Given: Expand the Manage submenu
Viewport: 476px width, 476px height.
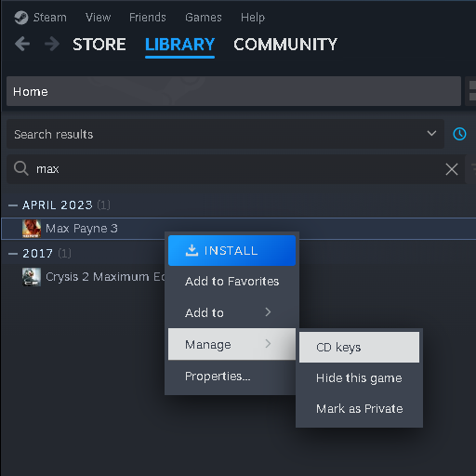Looking at the screenshot, I should [x=231, y=344].
